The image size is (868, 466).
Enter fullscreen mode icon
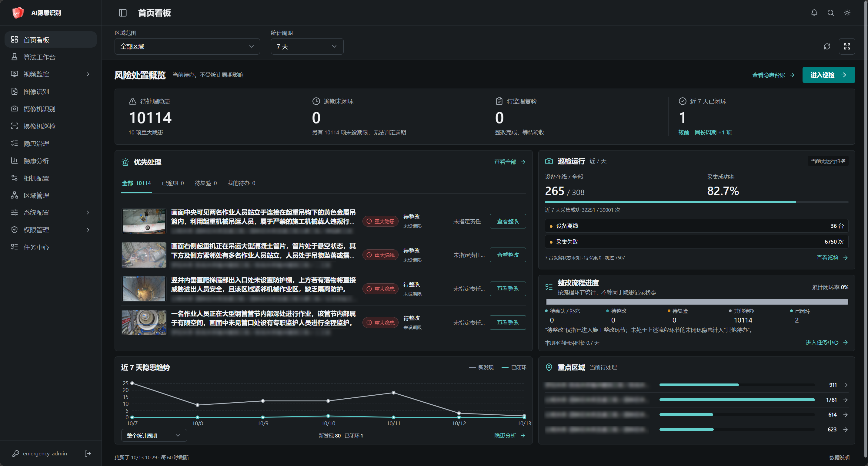(847, 46)
